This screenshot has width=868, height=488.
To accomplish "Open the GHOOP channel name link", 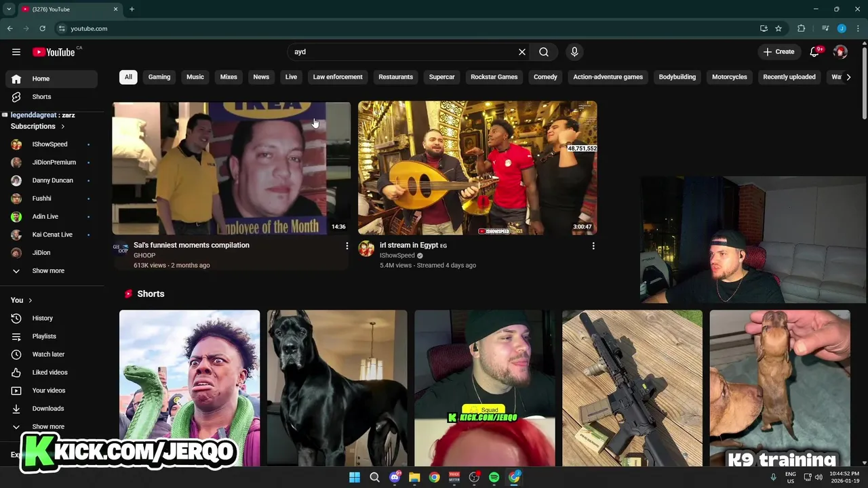I will pos(144,256).
